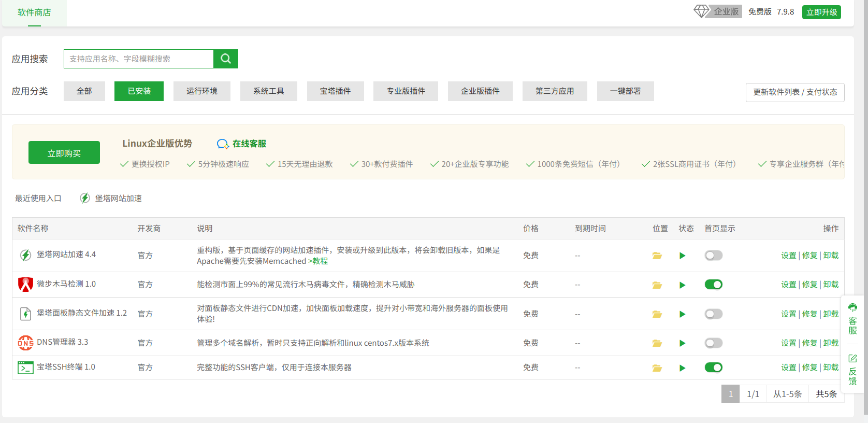The image size is (868, 423).
Task: Toggle homepage display for 宝塔SSH终端 1.0
Action: pyautogui.click(x=713, y=368)
